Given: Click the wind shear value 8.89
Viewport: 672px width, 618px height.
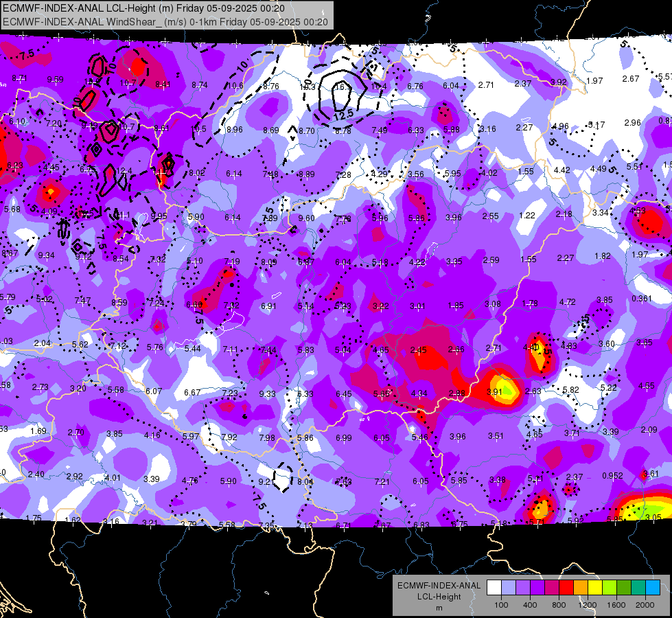Looking at the screenshot, I should (306, 174).
